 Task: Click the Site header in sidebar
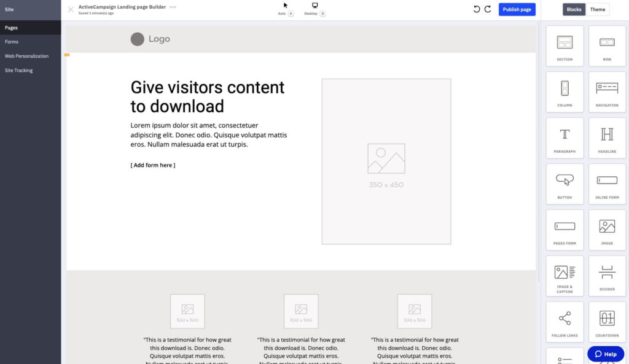31,10
